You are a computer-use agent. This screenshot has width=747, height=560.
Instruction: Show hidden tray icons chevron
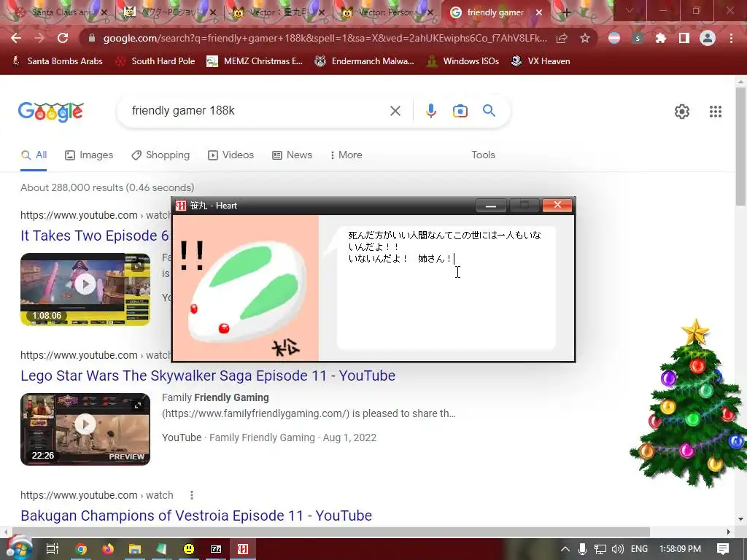coord(565,549)
